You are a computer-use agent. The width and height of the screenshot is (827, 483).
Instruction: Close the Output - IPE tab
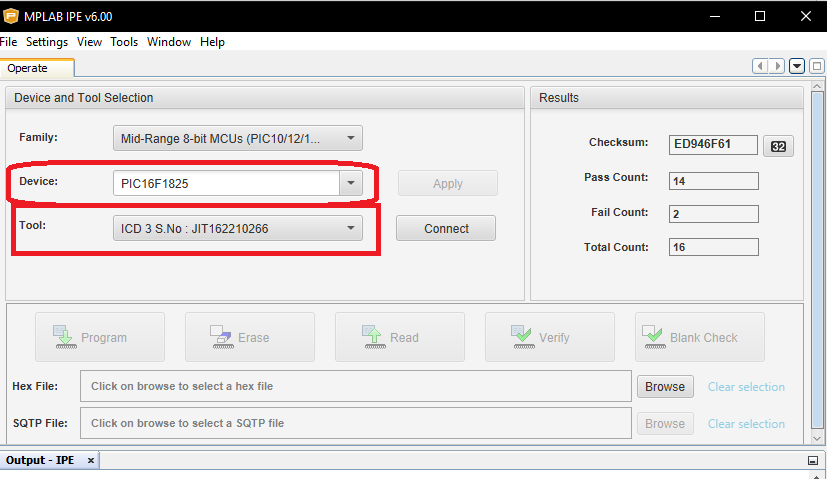pyautogui.click(x=91, y=460)
